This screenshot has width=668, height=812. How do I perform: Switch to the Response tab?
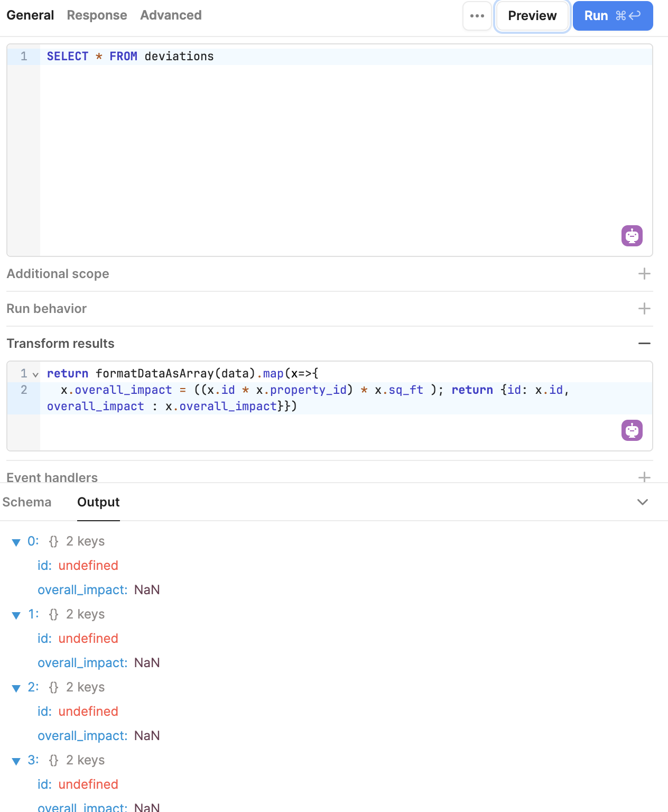(x=97, y=15)
